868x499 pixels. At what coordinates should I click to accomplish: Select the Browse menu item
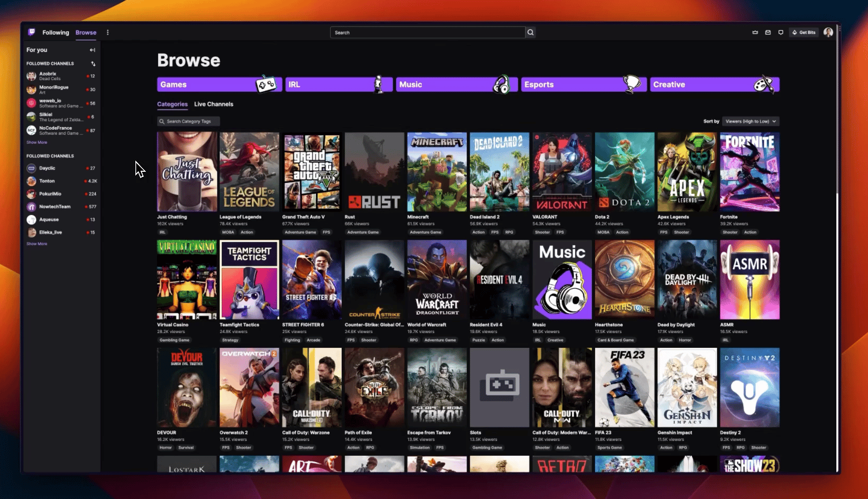click(86, 32)
